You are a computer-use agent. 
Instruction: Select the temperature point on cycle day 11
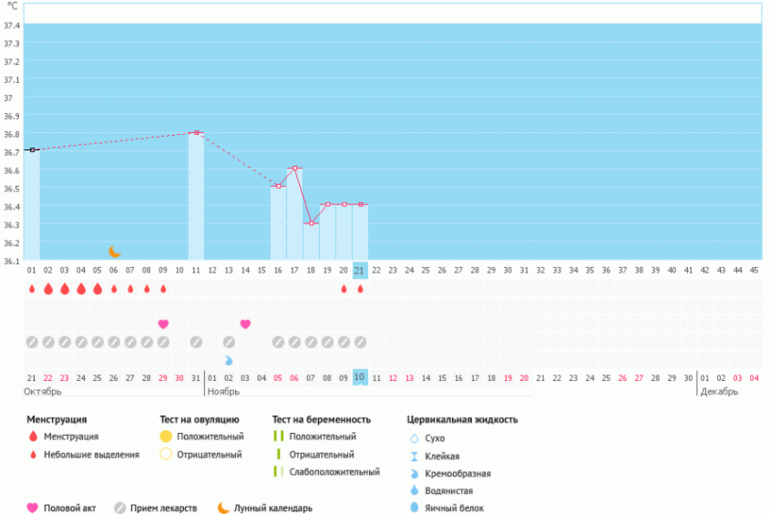(x=196, y=132)
